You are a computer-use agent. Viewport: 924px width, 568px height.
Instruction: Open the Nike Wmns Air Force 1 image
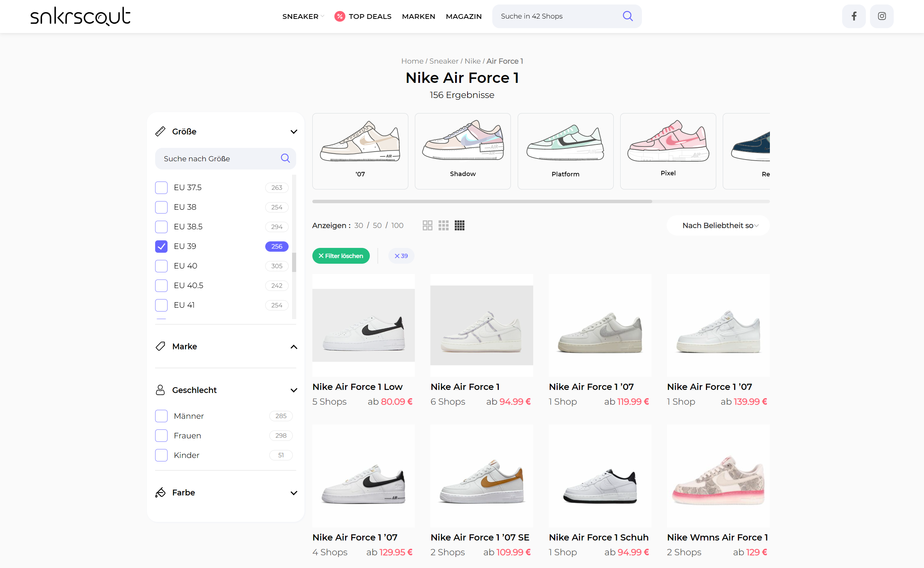[718, 476]
